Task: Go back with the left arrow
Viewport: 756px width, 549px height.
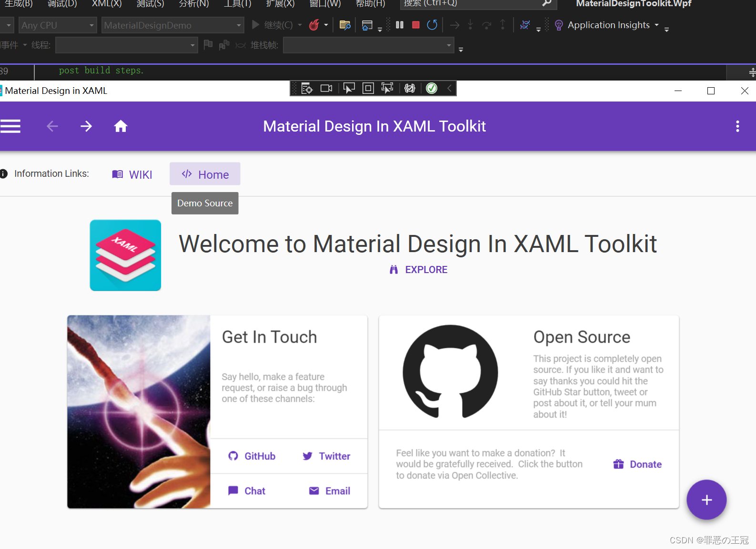Action: pyautogui.click(x=52, y=126)
